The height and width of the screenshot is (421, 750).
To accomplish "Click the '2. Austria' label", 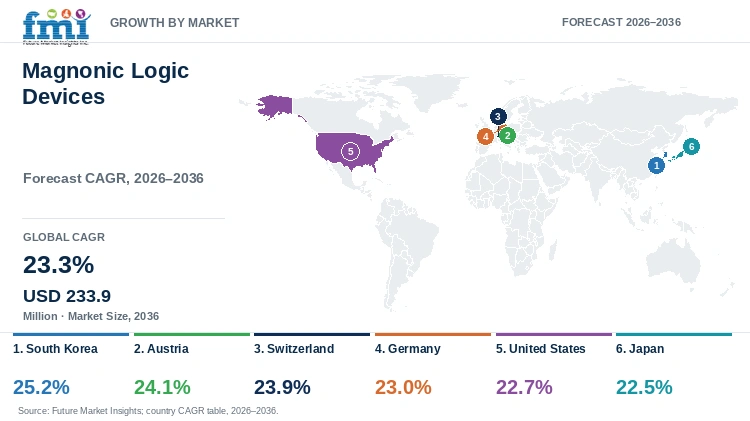I will [x=161, y=349].
